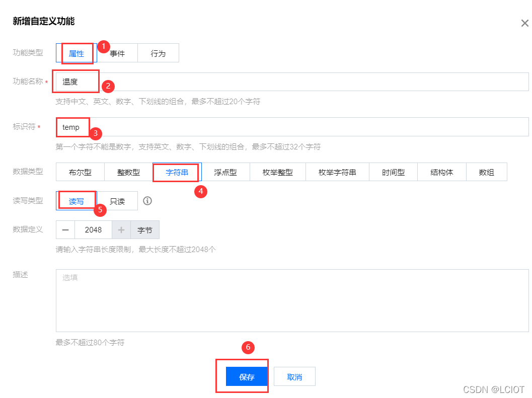Image resolution: width=532 pixels, height=398 pixels.
Task: Switch to the 事件 function type
Action: pos(117,53)
